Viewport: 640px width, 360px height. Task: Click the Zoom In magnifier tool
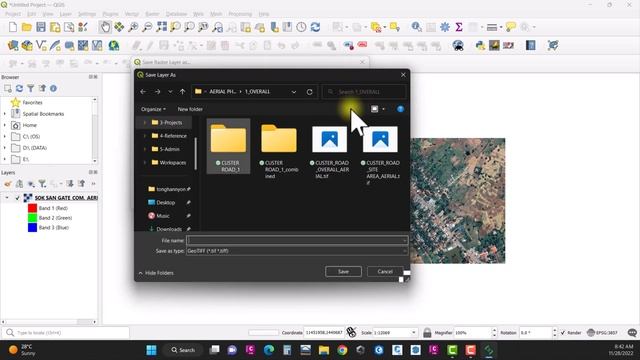point(133,27)
